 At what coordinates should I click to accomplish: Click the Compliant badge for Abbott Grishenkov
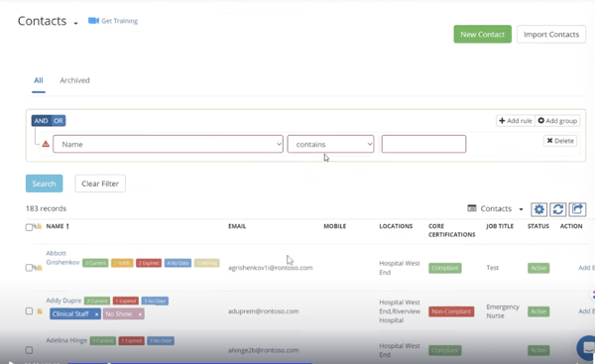click(444, 268)
